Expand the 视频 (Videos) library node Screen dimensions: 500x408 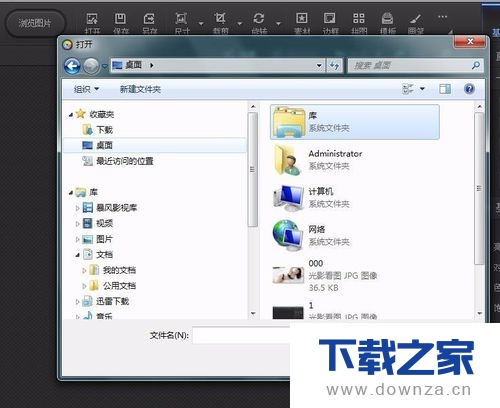click(x=77, y=224)
